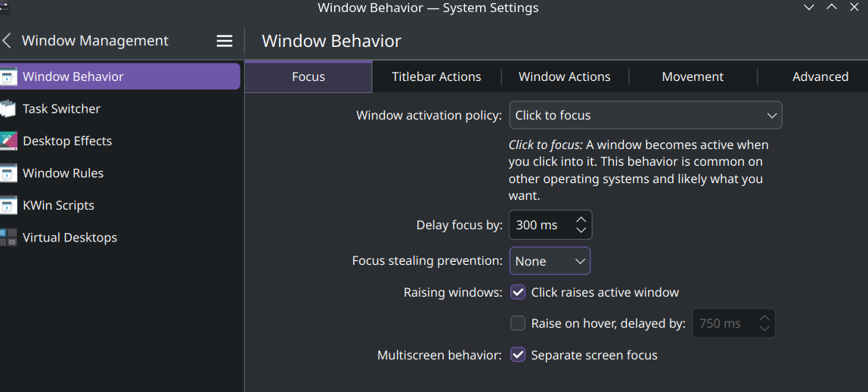Click the Window Behavior sidebar icon
Screen dimensions: 868x392
point(8,76)
